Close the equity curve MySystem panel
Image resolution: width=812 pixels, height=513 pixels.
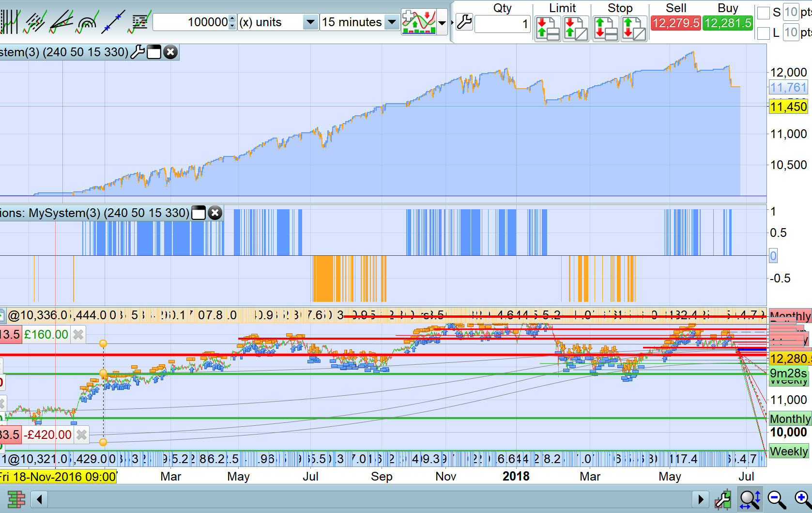(170, 52)
